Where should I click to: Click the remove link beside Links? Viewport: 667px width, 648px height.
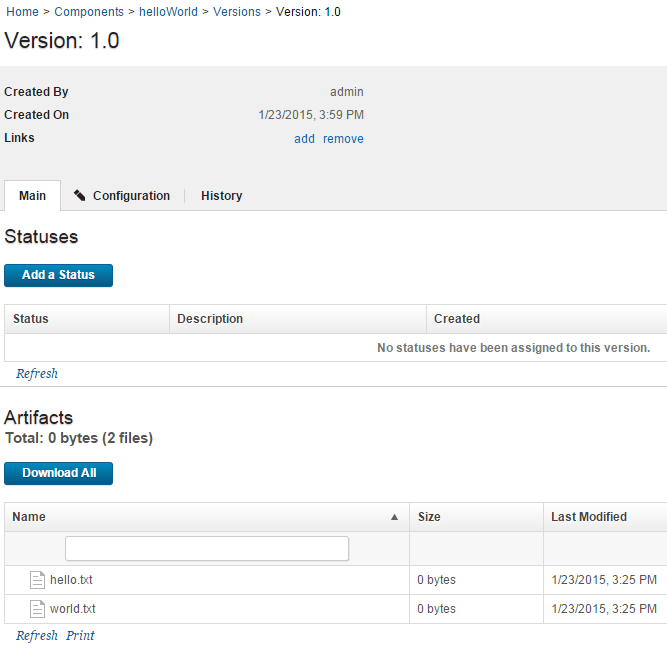pyautogui.click(x=343, y=139)
